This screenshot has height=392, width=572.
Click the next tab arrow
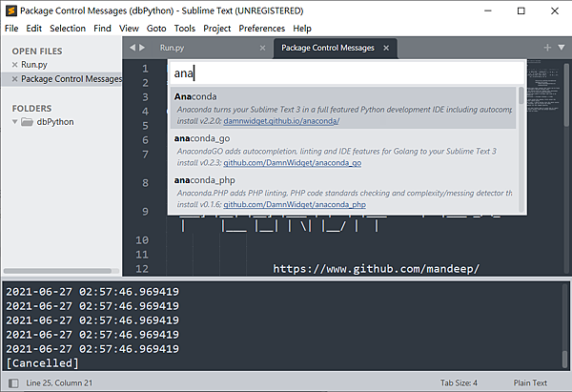[x=142, y=47]
